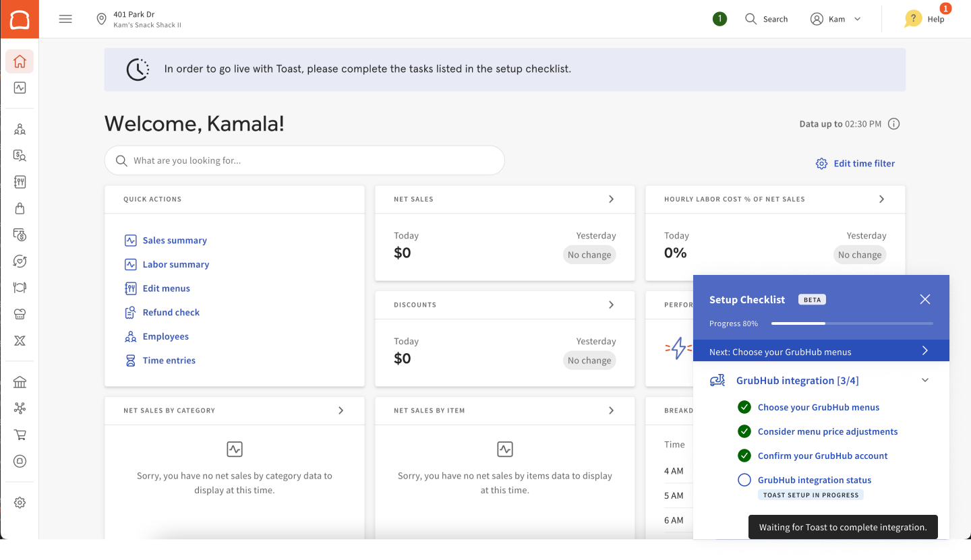Open the hamburger navigation menu
Viewport: 971px width, 560px height.
65,19
